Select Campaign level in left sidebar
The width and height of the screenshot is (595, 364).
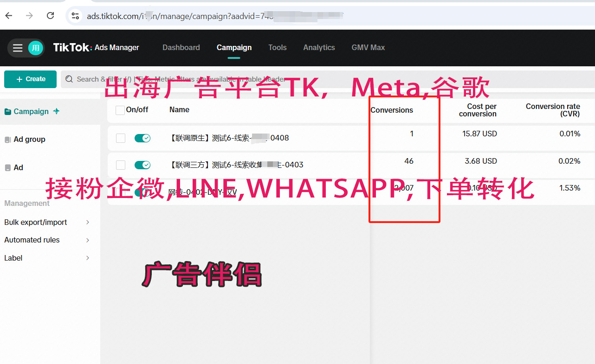click(31, 111)
